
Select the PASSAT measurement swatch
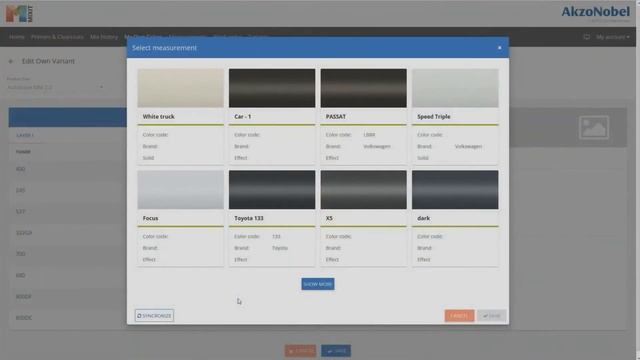(363, 88)
